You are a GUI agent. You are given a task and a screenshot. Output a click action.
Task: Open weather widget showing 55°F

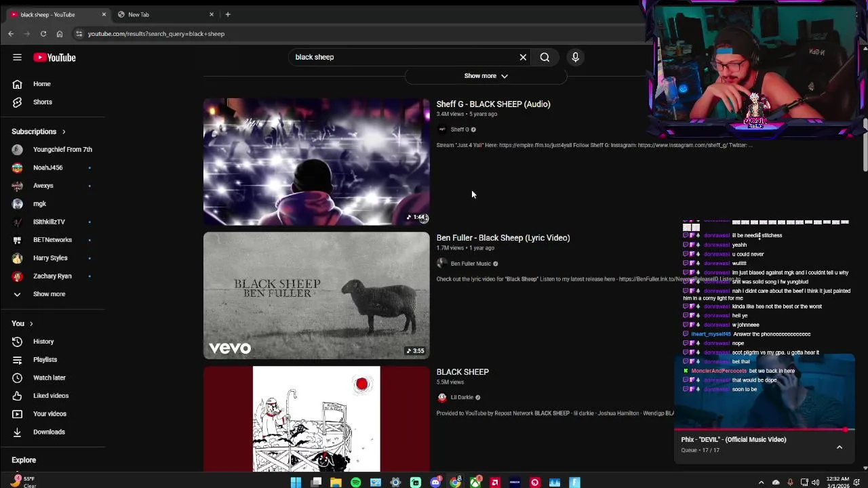coord(24,482)
